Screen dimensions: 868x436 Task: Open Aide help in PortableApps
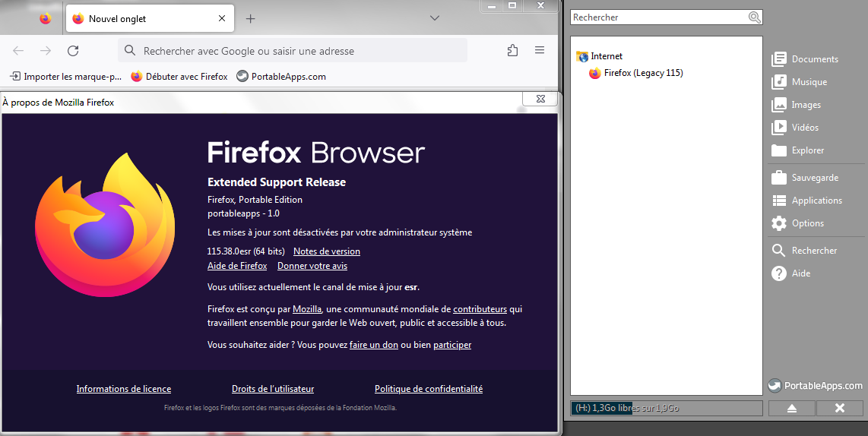[x=791, y=273]
